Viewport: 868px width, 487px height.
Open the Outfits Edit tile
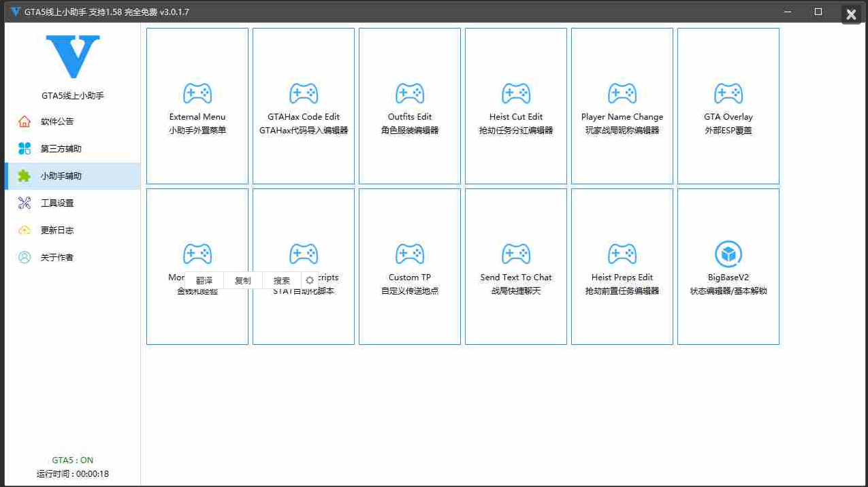pyautogui.click(x=410, y=106)
